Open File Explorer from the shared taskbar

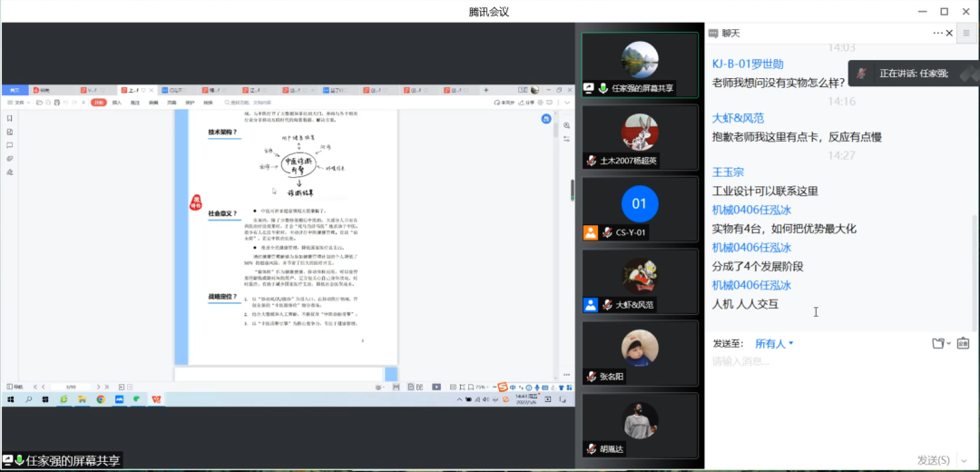83,399
